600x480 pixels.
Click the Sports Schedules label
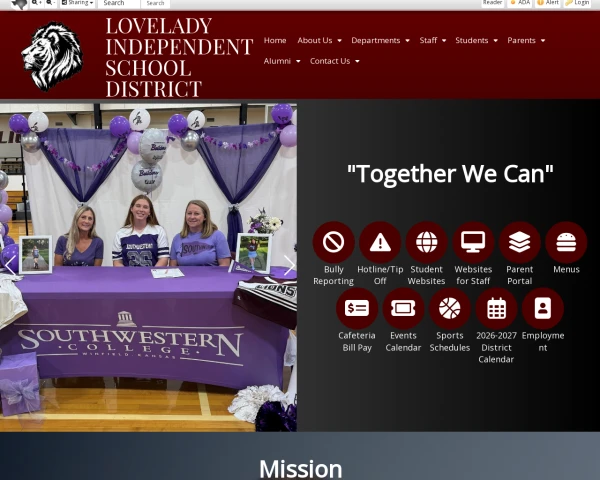(450, 341)
